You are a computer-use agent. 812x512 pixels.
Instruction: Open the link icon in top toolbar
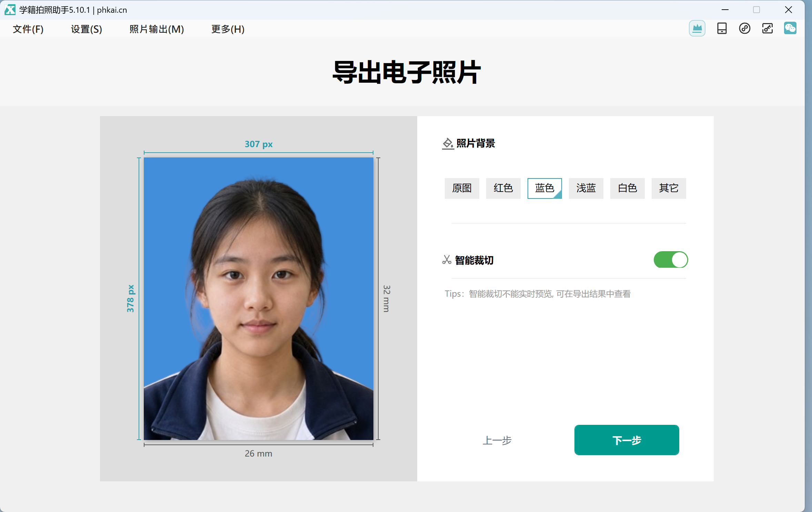744,29
